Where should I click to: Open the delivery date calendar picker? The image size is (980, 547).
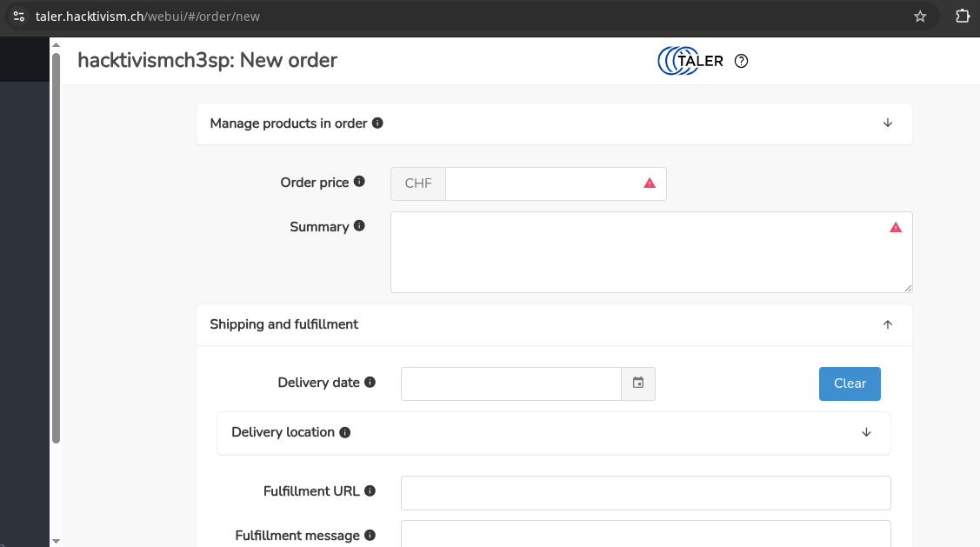click(638, 384)
